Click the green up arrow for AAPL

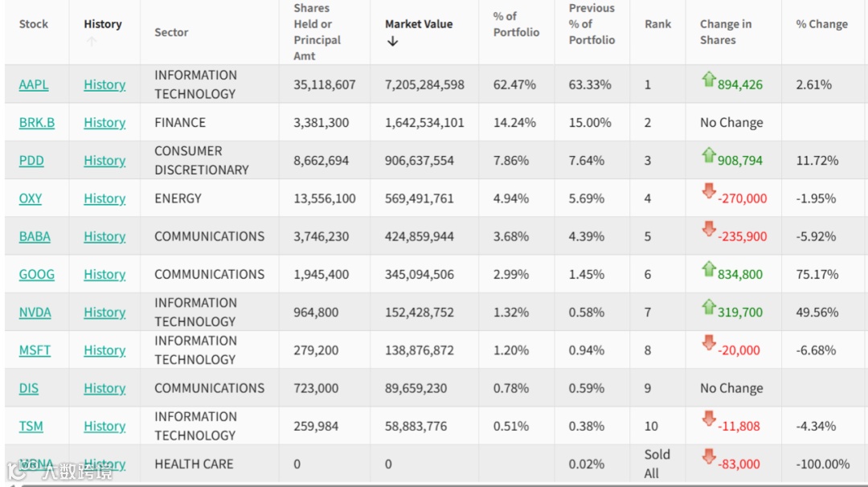(708, 79)
